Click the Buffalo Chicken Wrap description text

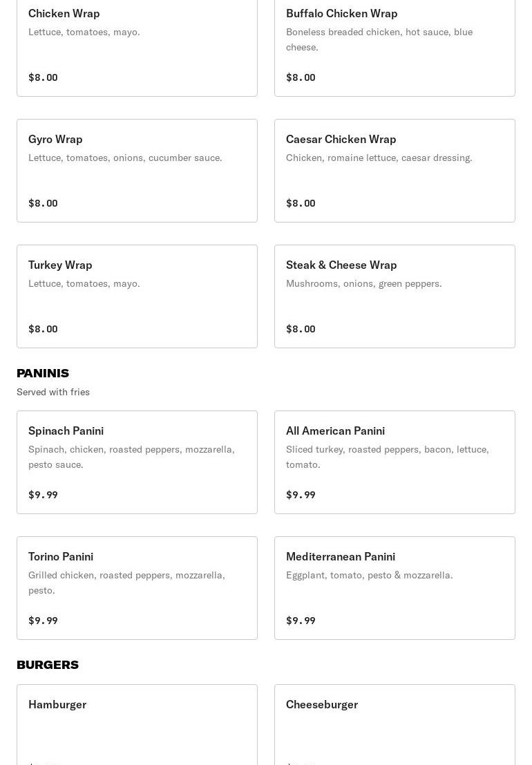(379, 39)
